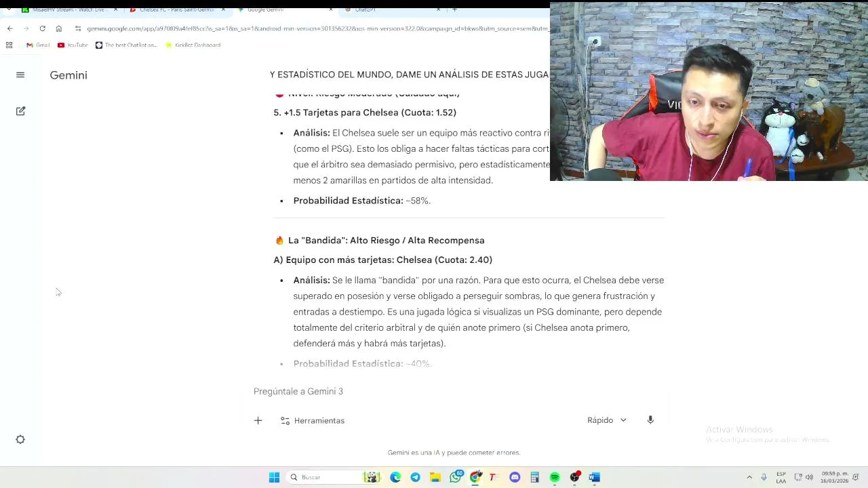
Task: Open the Windows Start menu
Action: click(274, 477)
